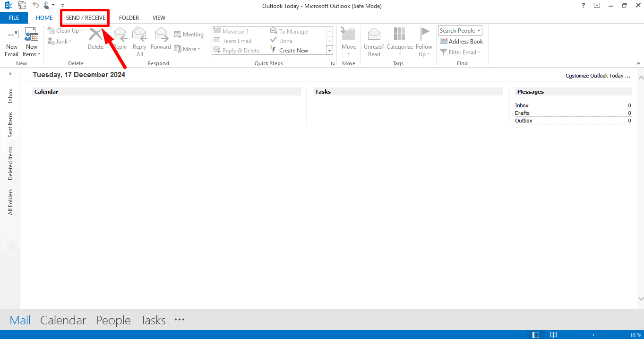Open the Clean Up dropdown
This screenshot has width=644, height=339.
click(x=65, y=31)
